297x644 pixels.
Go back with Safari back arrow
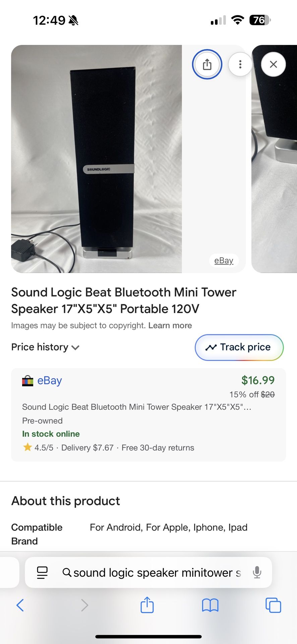(20, 605)
